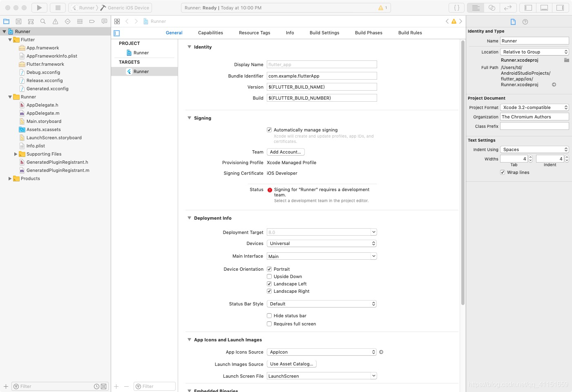
Task: Click the jump bar warning icon
Action: click(454, 21)
